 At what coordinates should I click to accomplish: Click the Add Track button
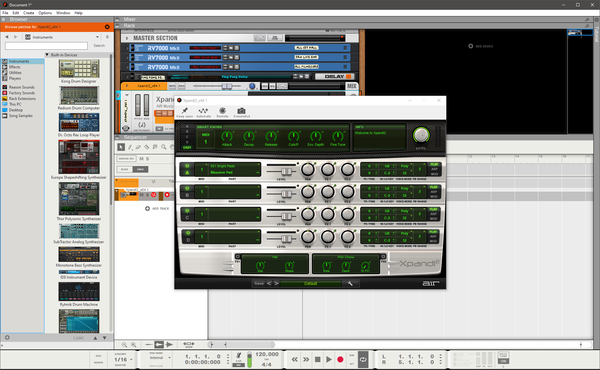[x=157, y=209]
